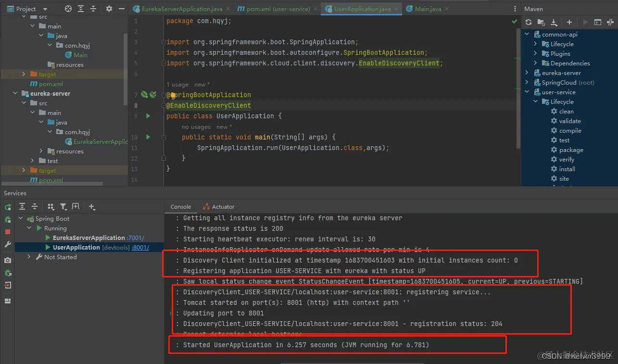The height and width of the screenshot is (364, 618).
Task: Edit run configuration wrench icon in Services
Action: point(8,244)
